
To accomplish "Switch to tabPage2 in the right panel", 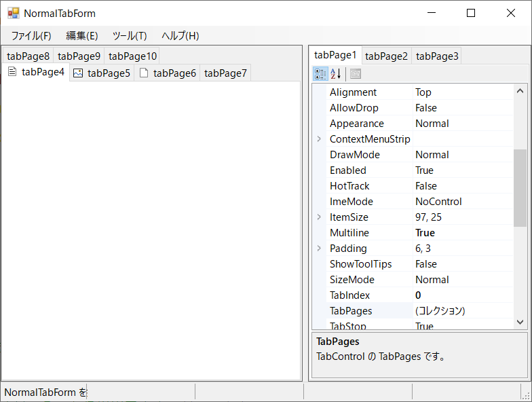I will (386, 56).
